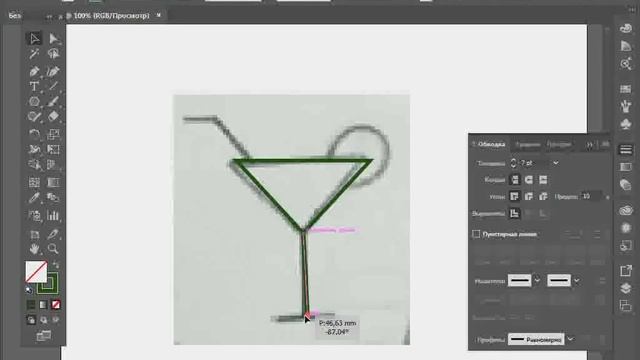640x360 pixels.
Task: Select the Mesh tool
Action: click(x=34, y=182)
